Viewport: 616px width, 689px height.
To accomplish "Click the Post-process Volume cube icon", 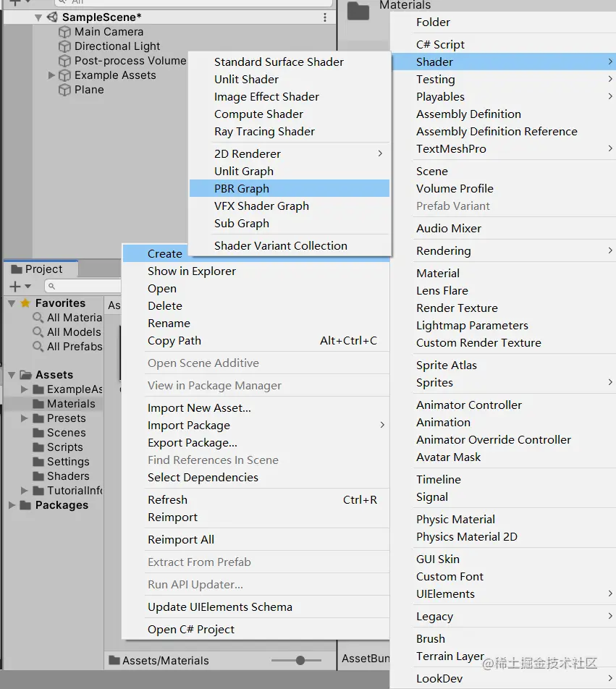I will (64, 61).
